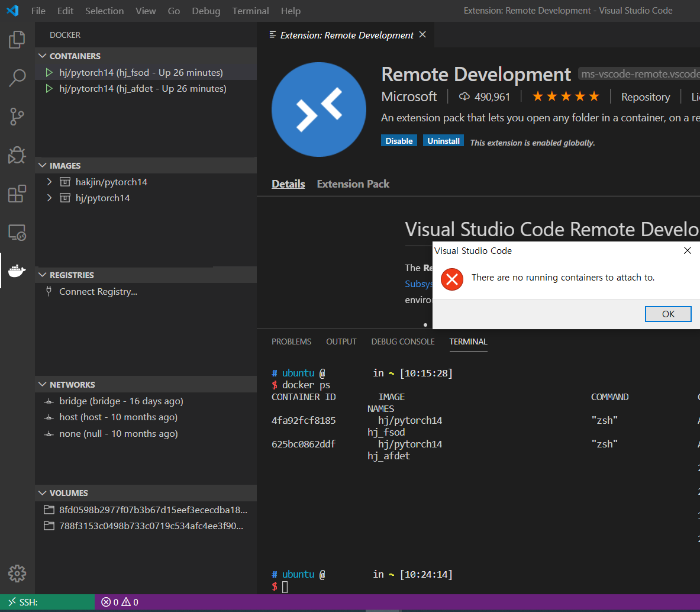This screenshot has height=612, width=700.
Task: Switch to the PROBLEMS panel tab
Action: [x=292, y=342]
